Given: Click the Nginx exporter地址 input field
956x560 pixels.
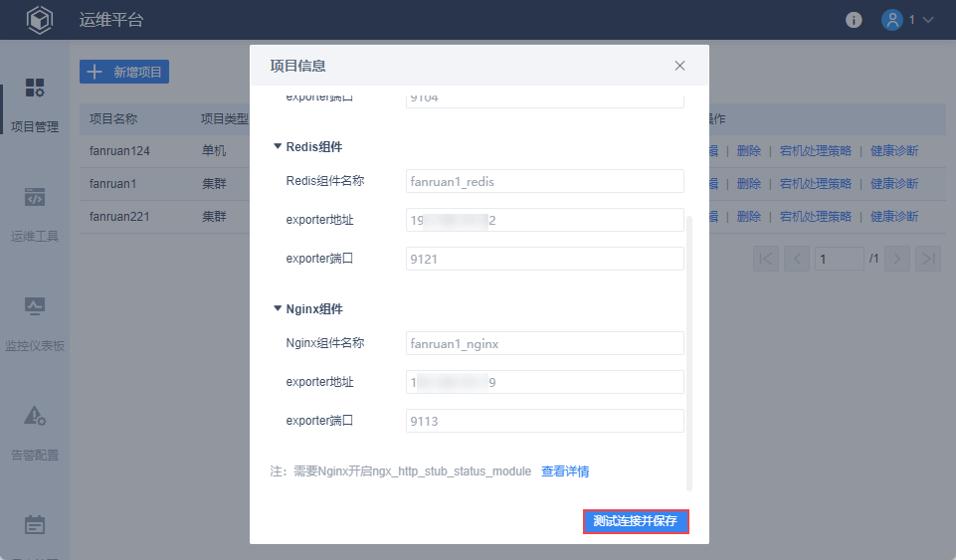Looking at the screenshot, I should pyautogui.click(x=544, y=382).
